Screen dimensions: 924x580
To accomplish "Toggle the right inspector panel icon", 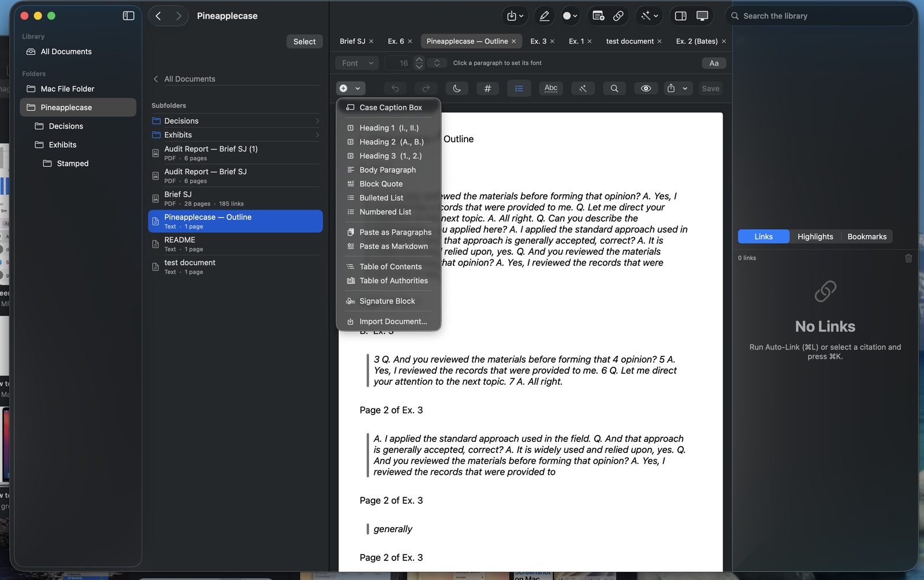I will 680,16.
